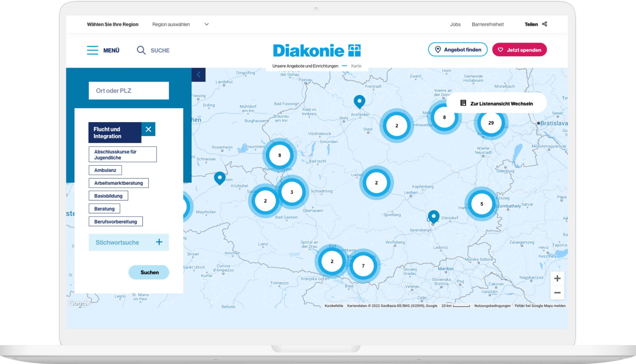Open cluster marker showing 5
The height and width of the screenshot is (364, 636).
[x=481, y=204]
